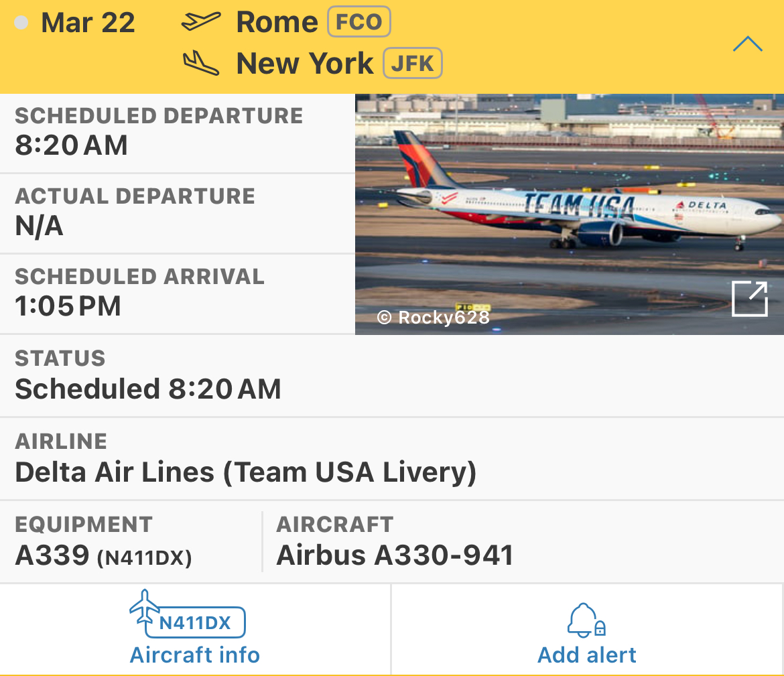The image size is (784, 676).
Task: Expand the aircraft photo to full view
Action: point(749,299)
